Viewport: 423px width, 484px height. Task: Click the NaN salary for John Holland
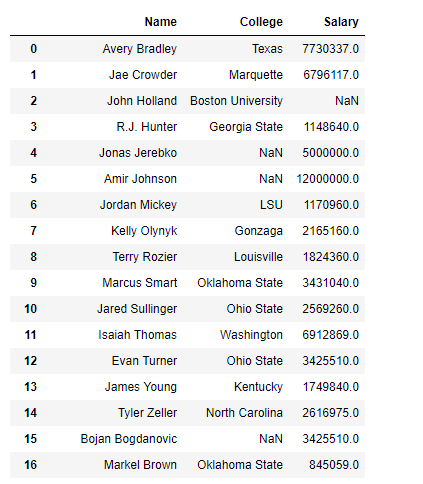347,101
